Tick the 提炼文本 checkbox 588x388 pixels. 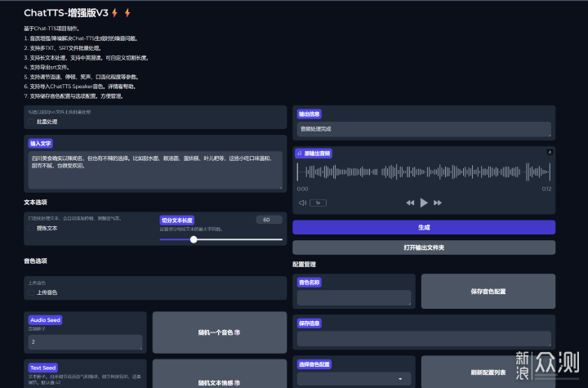[x=31, y=228]
